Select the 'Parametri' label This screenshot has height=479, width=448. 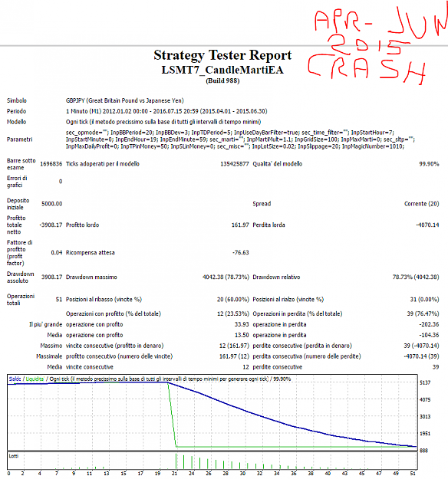pyautogui.click(x=20, y=139)
